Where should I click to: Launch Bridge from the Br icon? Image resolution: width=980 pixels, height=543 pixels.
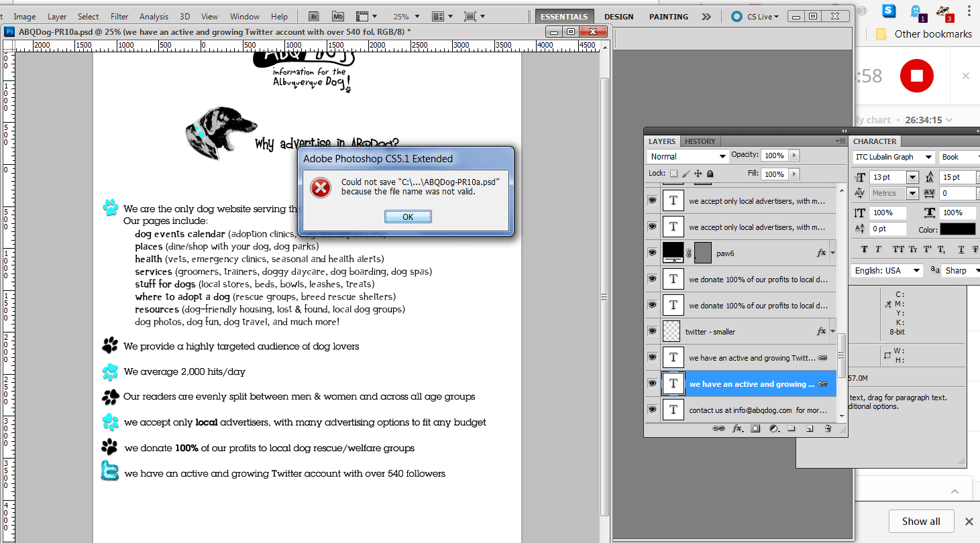(314, 17)
